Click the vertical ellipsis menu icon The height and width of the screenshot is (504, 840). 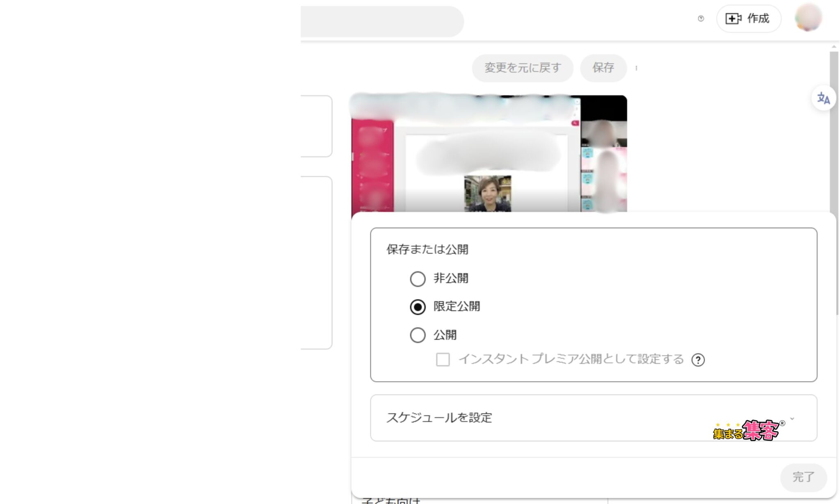637,68
